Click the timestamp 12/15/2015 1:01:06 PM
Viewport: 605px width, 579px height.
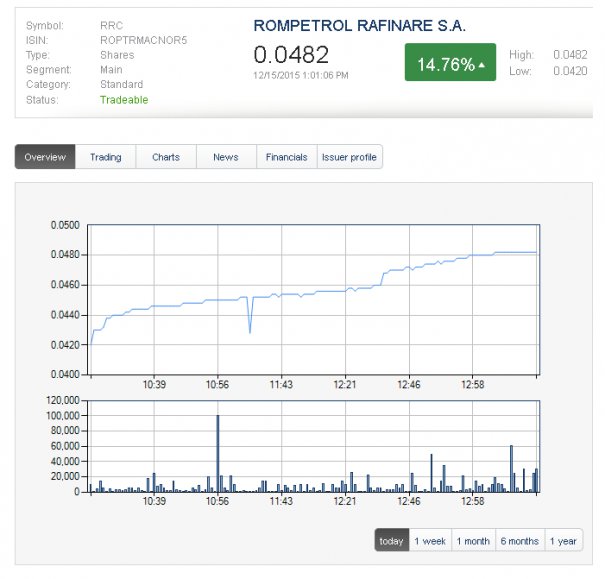coord(301,75)
